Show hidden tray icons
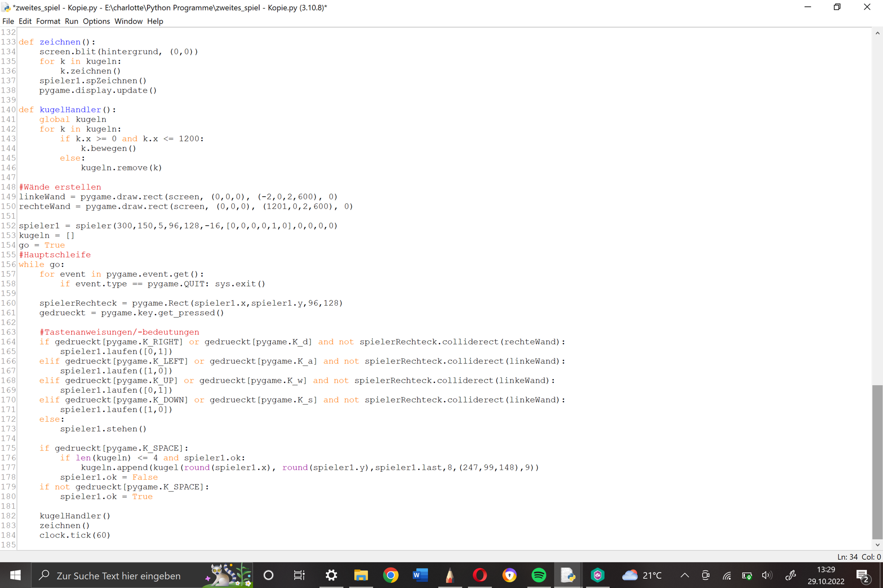This screenshot has height=588, width=883. (684, 575)
